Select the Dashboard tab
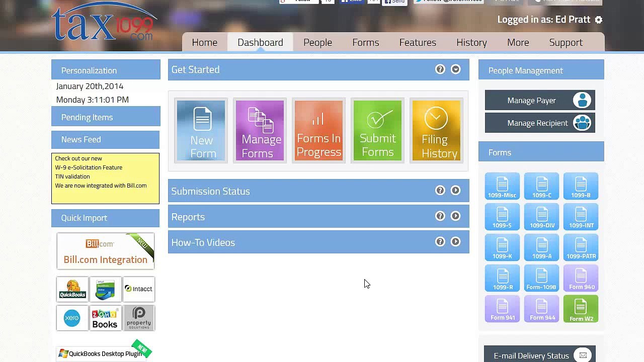 260,42
